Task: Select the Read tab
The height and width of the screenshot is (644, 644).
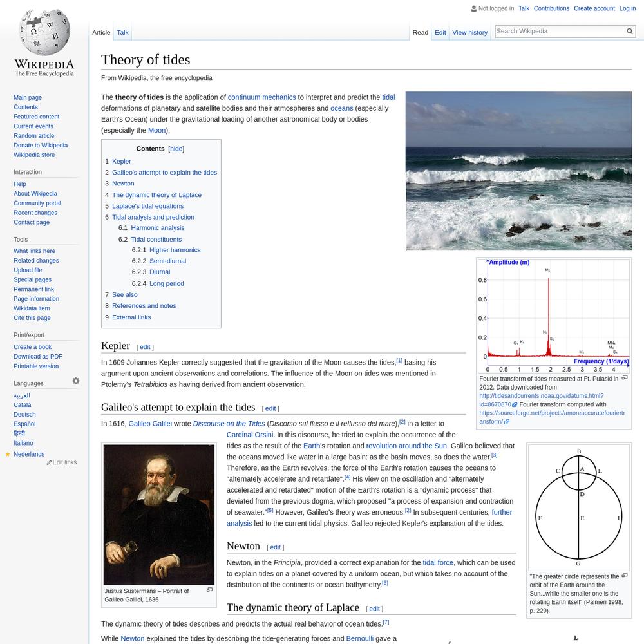Action: pyautogui.click(x=420, y=32)
